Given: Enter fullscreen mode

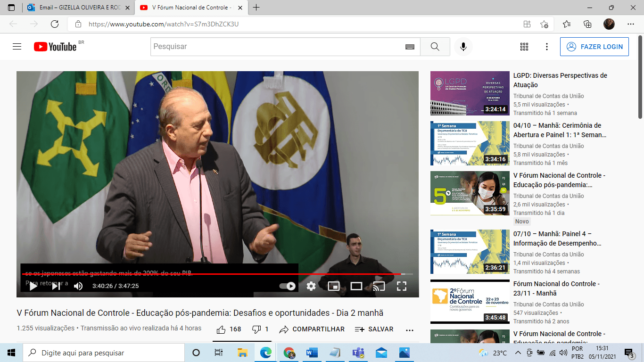Looking at the screenshot, I should click(401, 286).
